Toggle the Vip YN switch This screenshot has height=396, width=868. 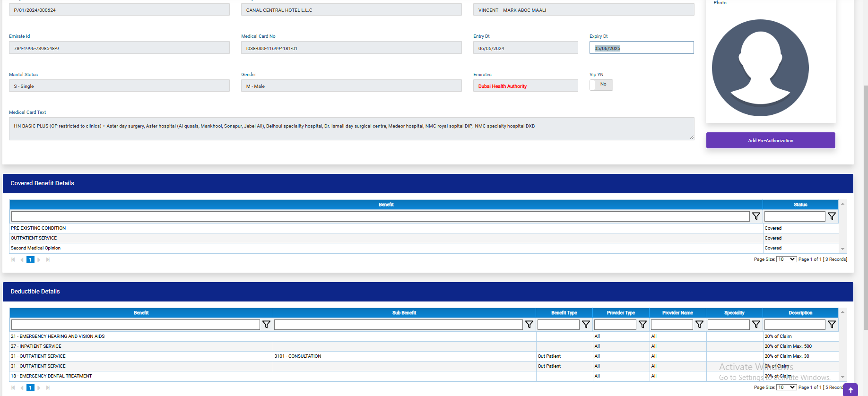[601, 85]
